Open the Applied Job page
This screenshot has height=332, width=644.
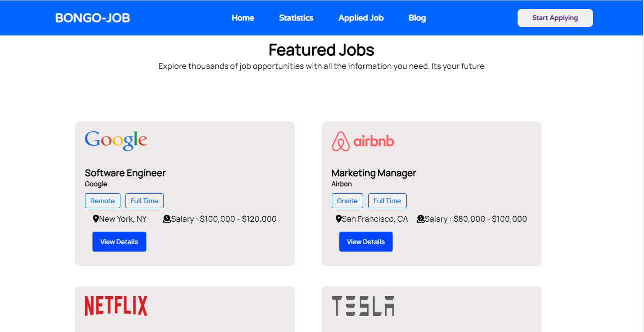coord(361,18)
